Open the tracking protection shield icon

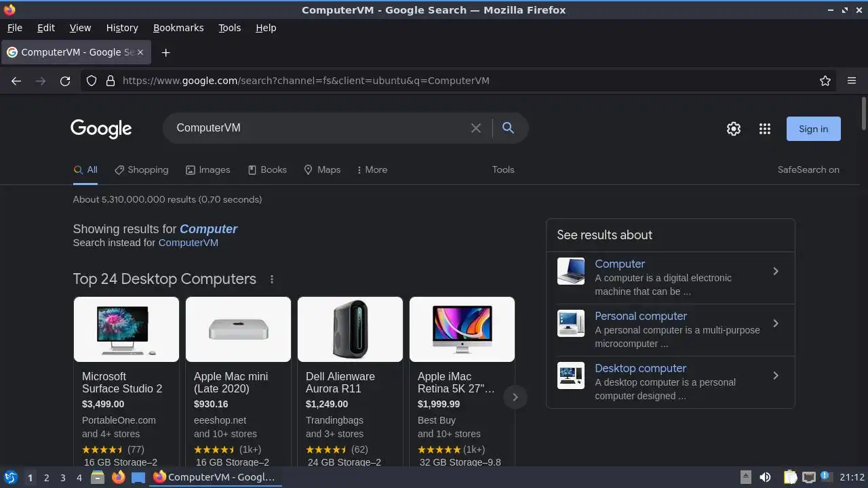92,81
